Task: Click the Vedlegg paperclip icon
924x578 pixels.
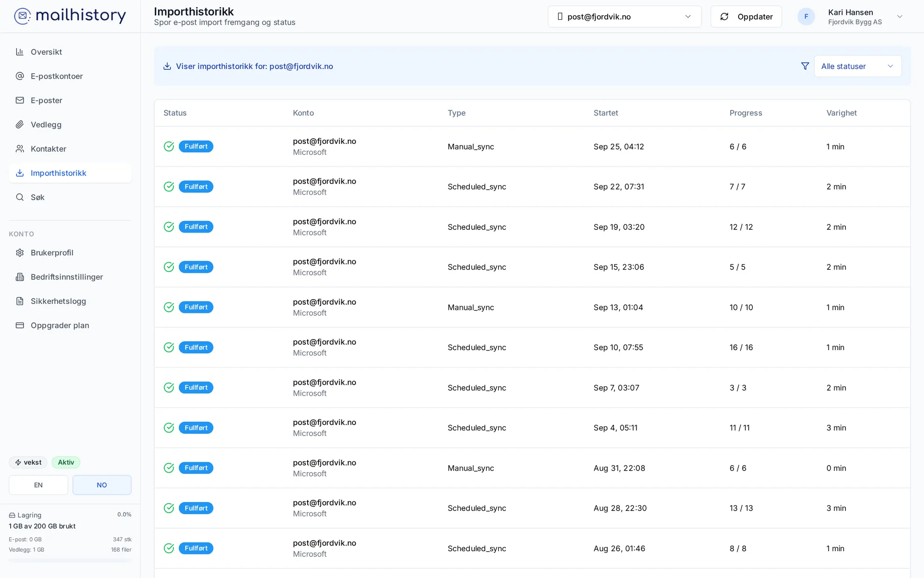Action: (20, 124)
